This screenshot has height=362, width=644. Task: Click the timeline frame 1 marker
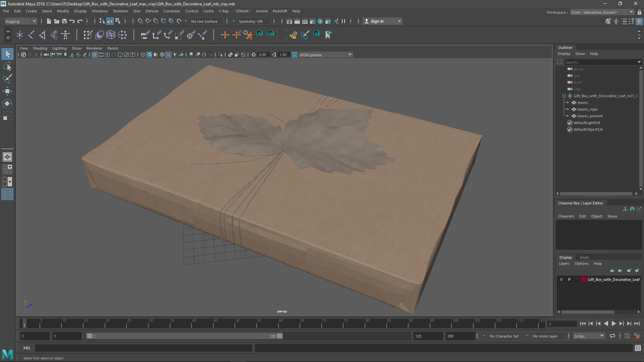pos(24,323)
